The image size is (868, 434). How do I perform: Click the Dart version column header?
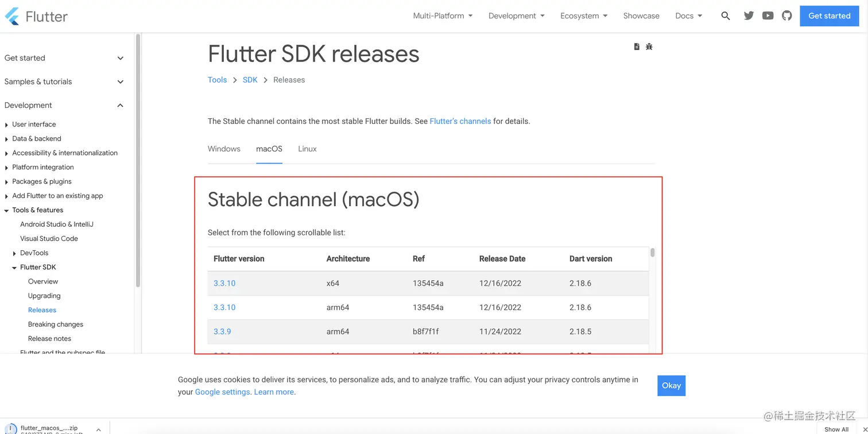[x=591, y=259]
